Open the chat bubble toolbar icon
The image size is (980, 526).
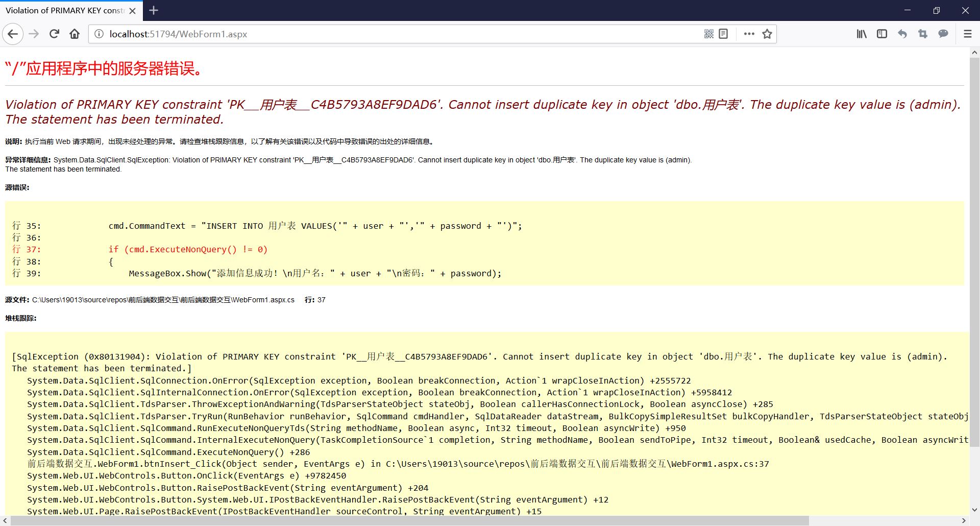point(943,34)
